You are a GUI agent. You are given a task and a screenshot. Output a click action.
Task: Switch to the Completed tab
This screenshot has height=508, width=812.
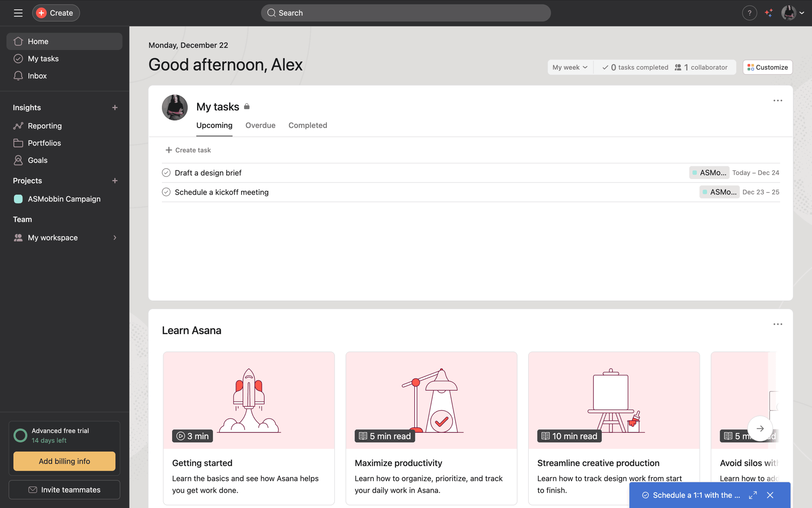[308, 125]
